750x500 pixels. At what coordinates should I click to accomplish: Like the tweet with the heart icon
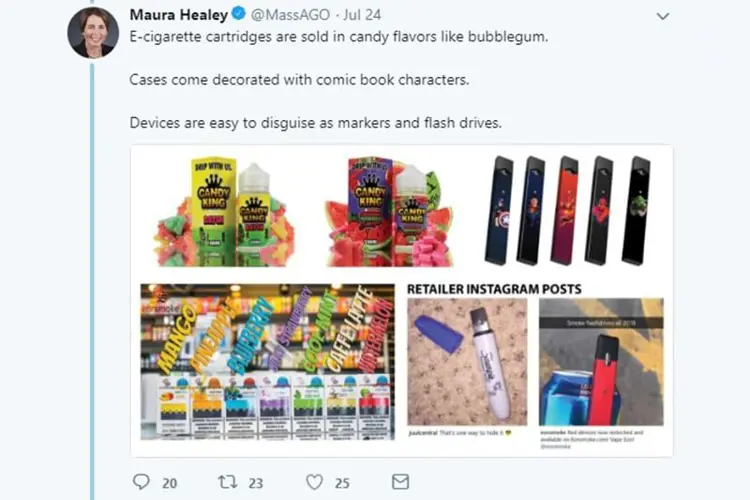(x=314, y=482)
